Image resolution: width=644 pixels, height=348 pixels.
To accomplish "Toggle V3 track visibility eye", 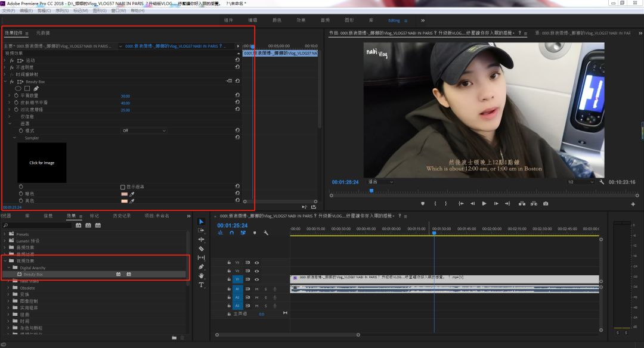I will click(256, 263).
